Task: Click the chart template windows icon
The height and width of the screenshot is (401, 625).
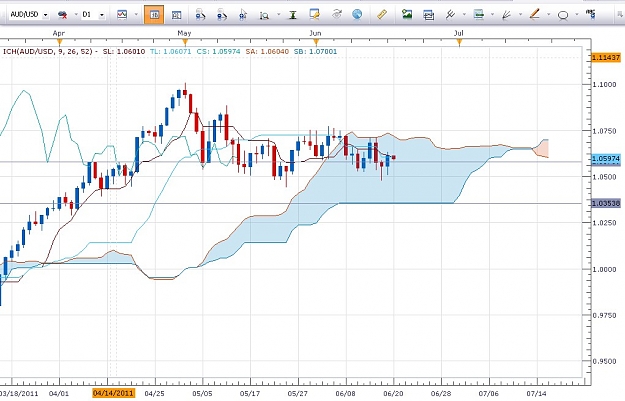Action: click(x=428, y=15)
